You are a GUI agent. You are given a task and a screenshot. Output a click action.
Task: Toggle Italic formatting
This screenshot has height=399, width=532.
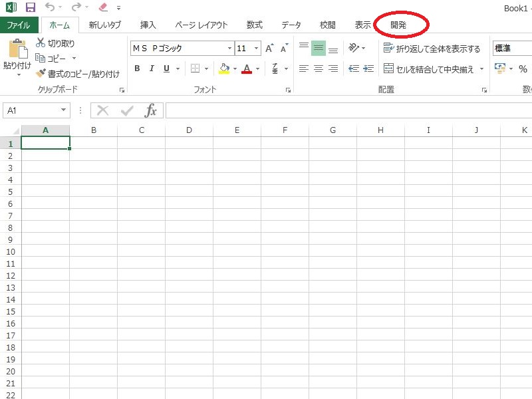click(152, 68)
